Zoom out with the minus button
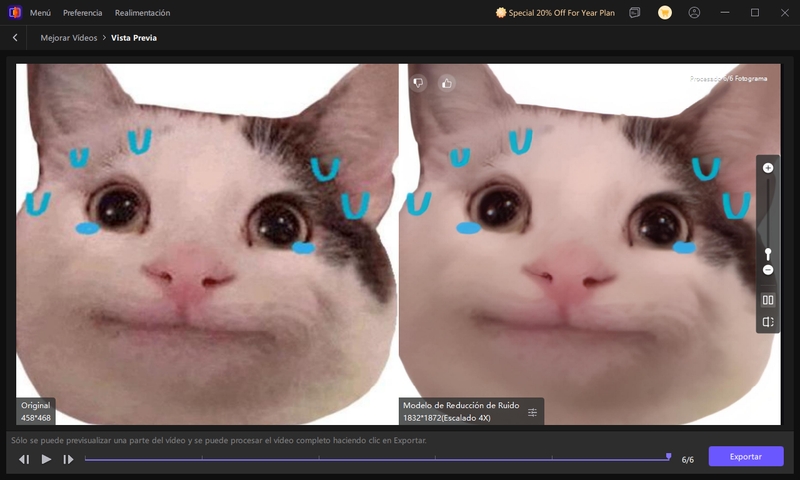Image resolution: width=800 pixels, height=480 pixels. pyautogui.click(x=768, y=270)
